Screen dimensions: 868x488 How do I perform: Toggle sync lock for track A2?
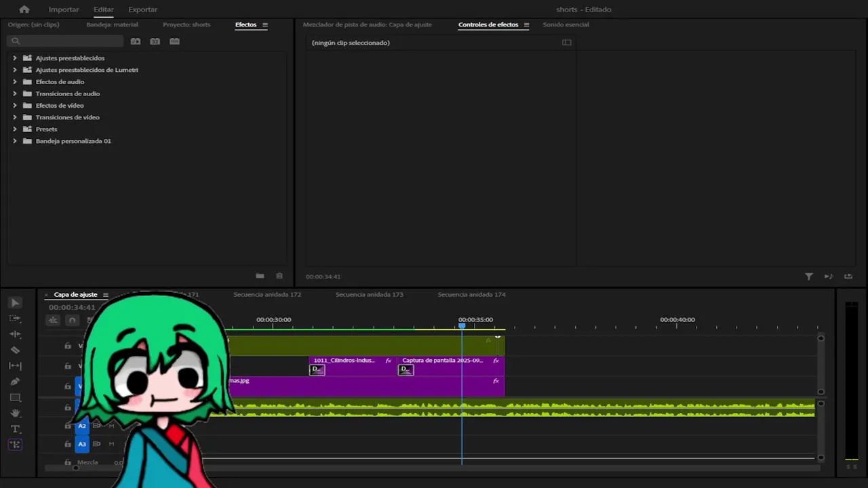click(96, 426)
